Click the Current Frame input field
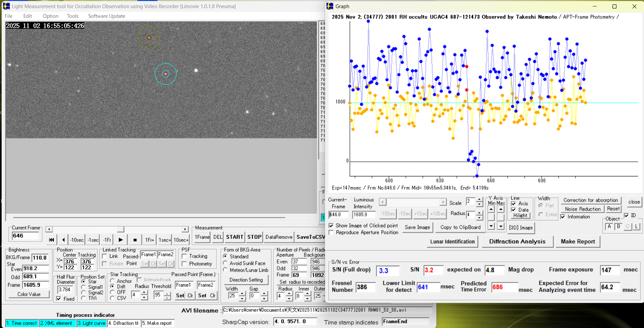This screenshot has width=644, height=328. [x=25, y=236]
